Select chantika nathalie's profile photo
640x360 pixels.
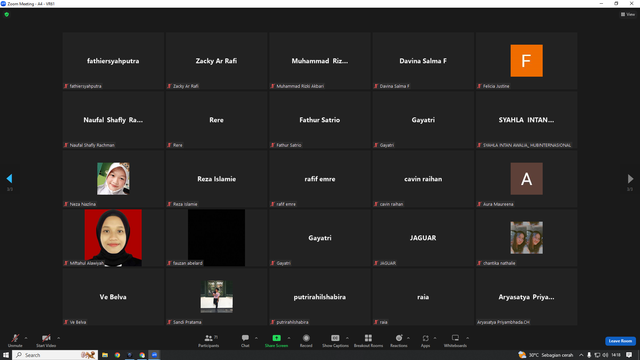[527, 238]
